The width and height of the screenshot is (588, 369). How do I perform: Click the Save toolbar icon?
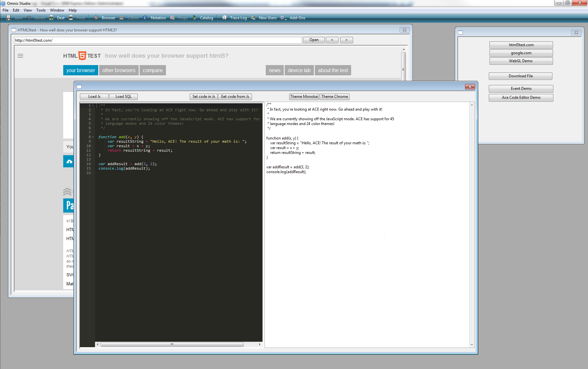pyautogui.click(x=9, y=18)
